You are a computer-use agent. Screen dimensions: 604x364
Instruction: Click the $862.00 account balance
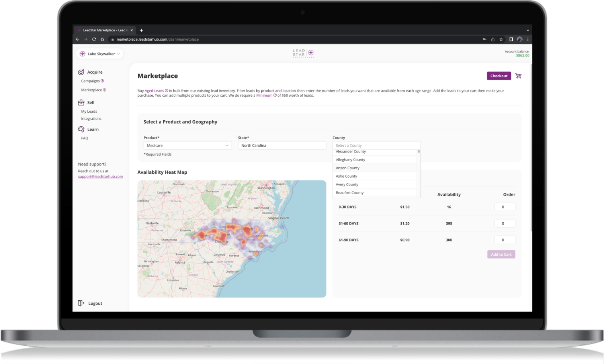(x=523, y=56)
